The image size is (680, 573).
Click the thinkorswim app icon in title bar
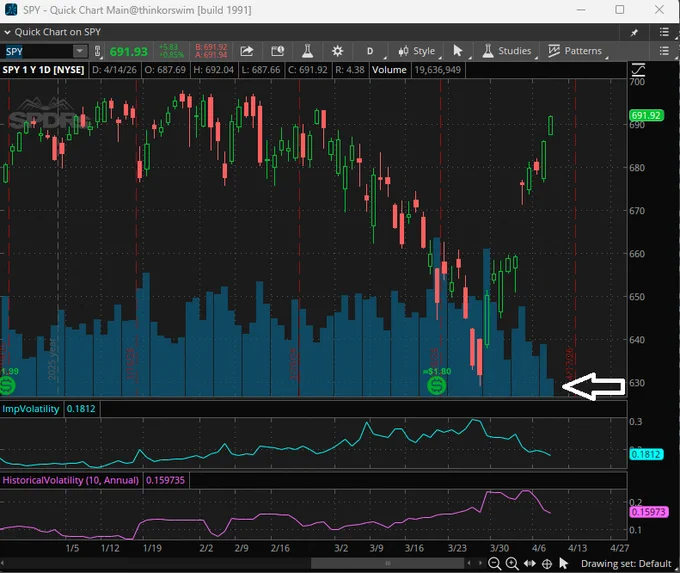point(11,10)
